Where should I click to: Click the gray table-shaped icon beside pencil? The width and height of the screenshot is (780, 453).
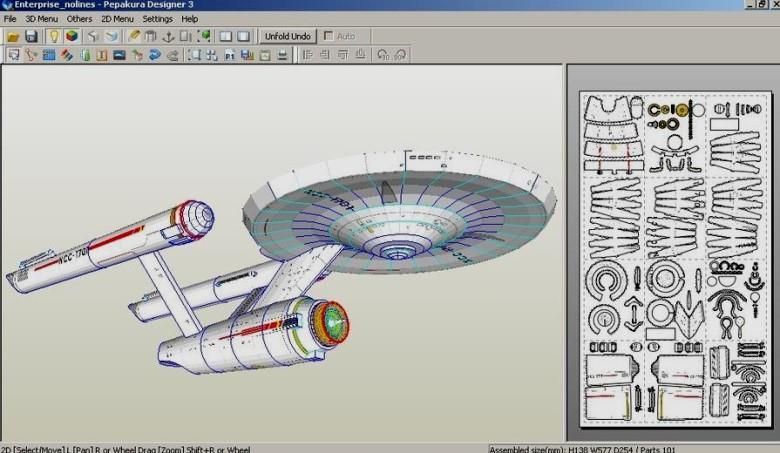[x=151, y=36]
